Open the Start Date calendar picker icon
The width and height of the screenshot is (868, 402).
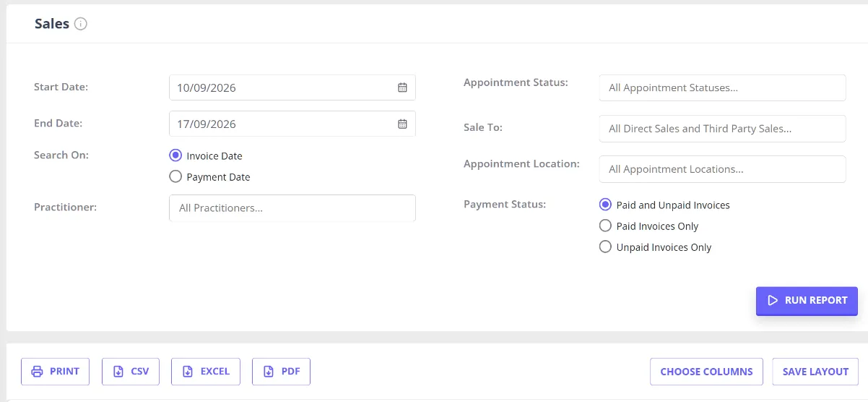(402, 87)
